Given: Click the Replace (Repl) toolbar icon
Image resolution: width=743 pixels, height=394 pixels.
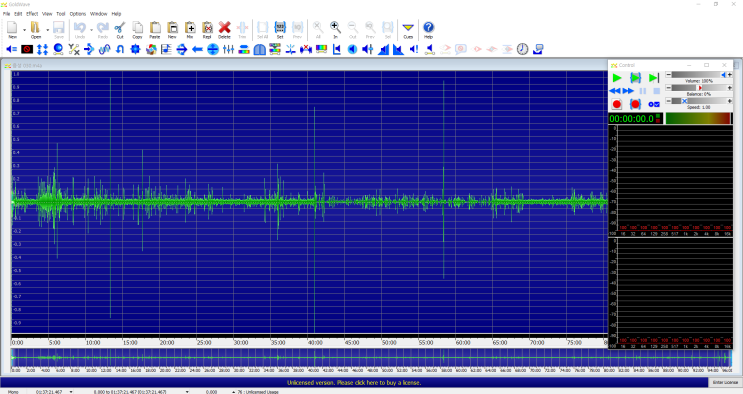Looking at the screenshot, I should coord(207,29).
